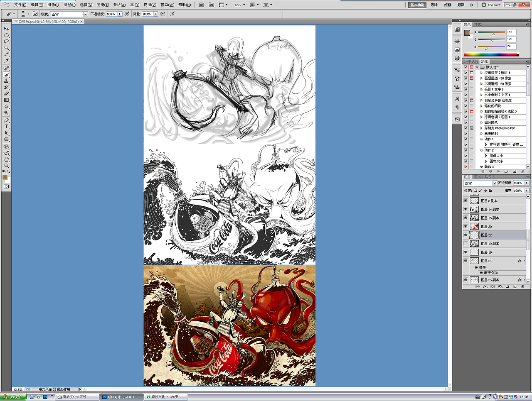Screen dimensions: 532x401
Task: Delete the selected action via trash icon
Action: click(x=522, y=171)
